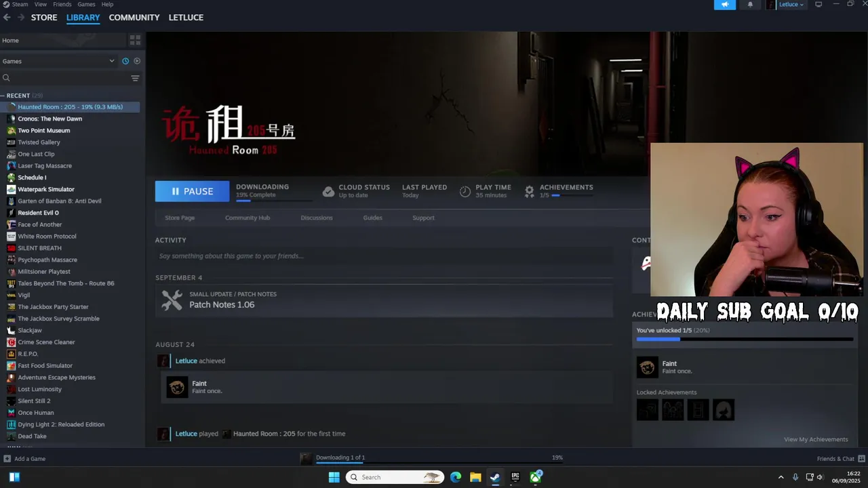Image resolution: width=868 pixels, height=488 pixels.
Task: Select the fourth locked achievement icon
Action: point(724,410)
